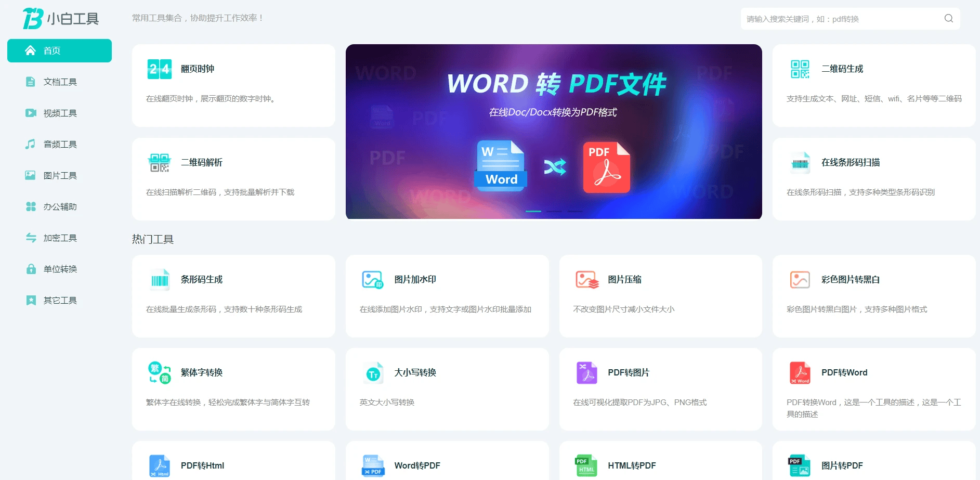The image size is (980, 480).
Task: Click the video icon beside 视频工具
Action: [31, 113]
